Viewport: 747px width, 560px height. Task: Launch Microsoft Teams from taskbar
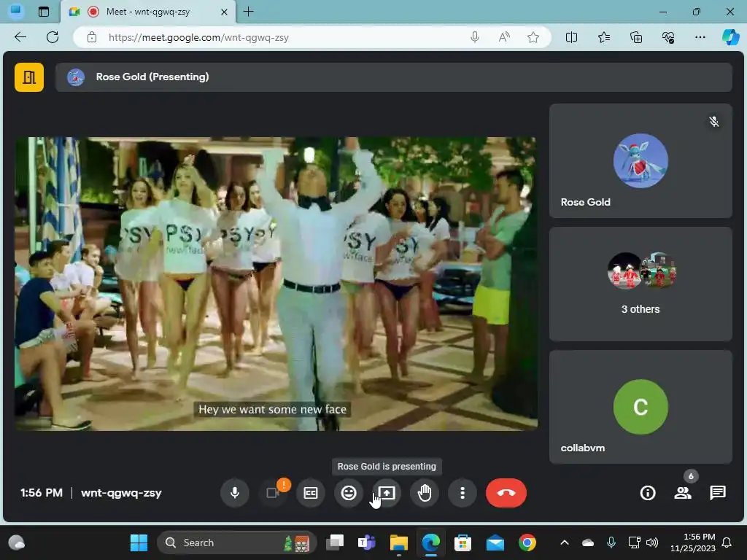pos(366,542)
